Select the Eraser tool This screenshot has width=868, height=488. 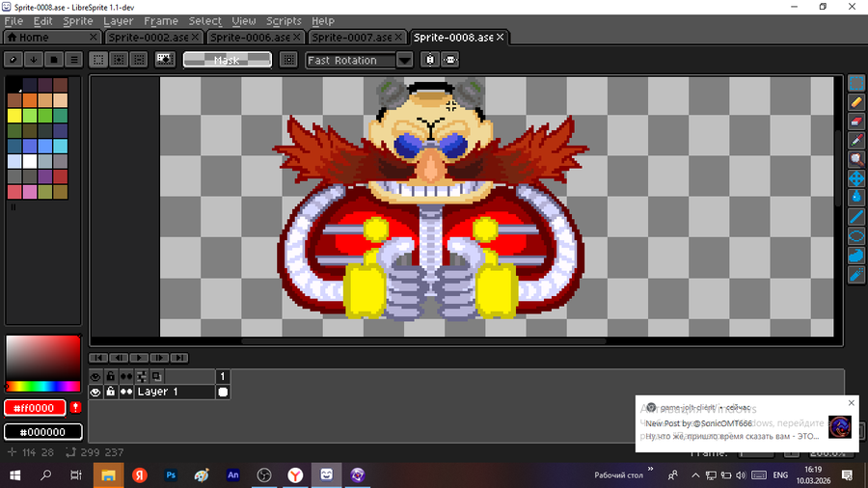(855, 122)
